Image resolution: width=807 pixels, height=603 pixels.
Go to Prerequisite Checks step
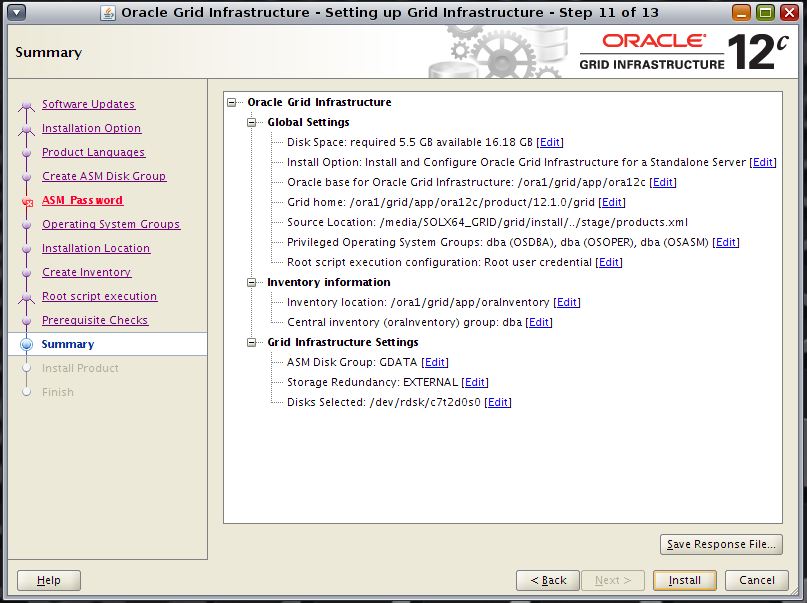(95, 320)
